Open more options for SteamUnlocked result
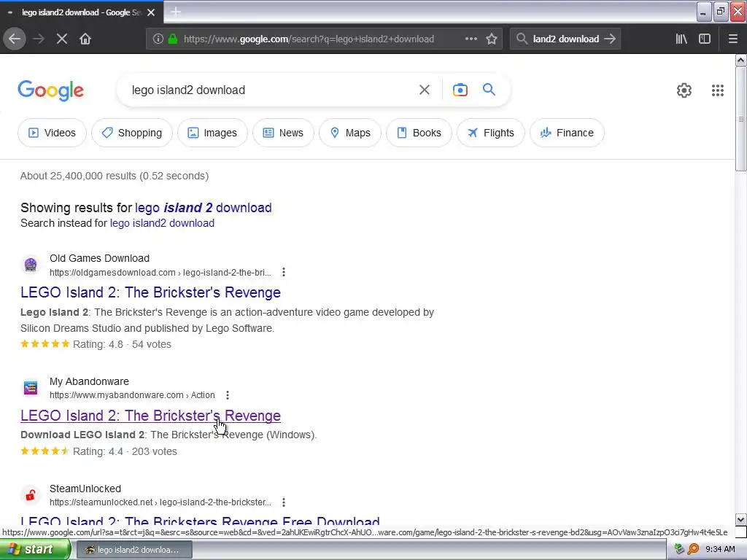747x560 pixels. (x=284, y=502)
